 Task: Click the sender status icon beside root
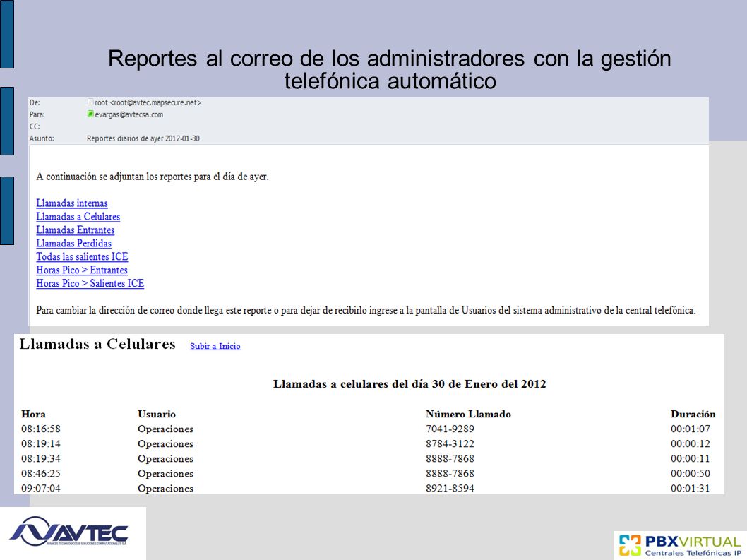(90, 102)
